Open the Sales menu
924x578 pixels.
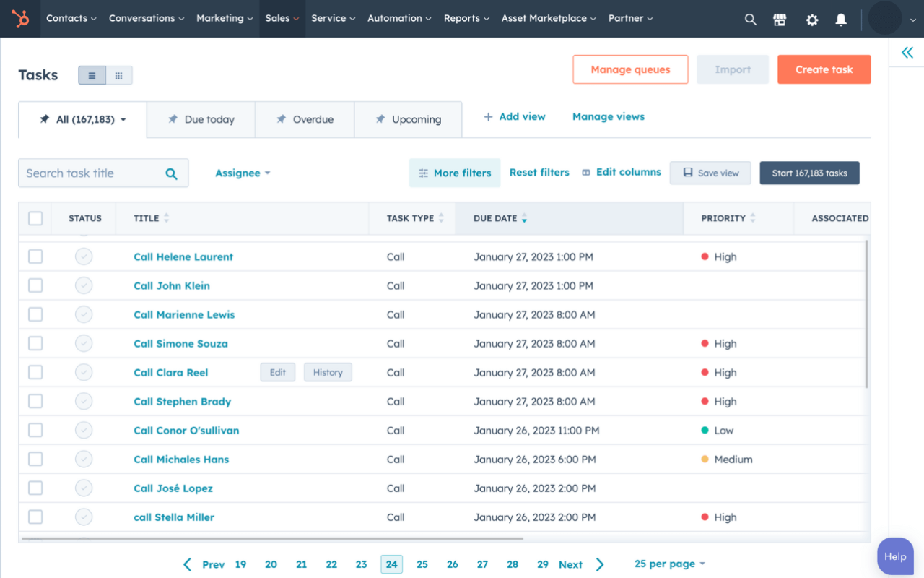[282, 18]
